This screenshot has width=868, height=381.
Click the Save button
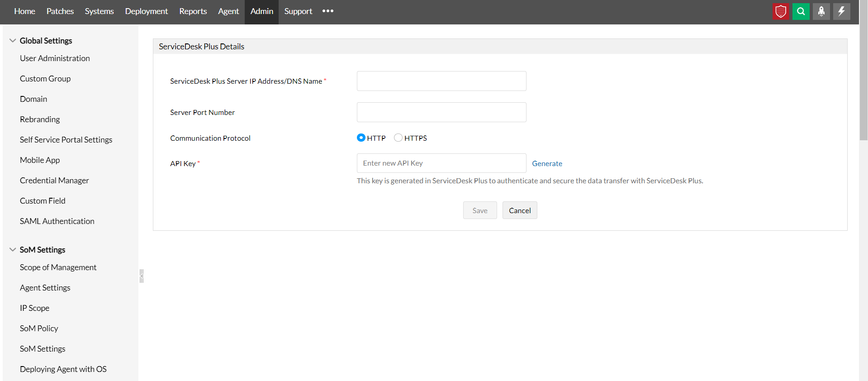click(x=479, y=210)
